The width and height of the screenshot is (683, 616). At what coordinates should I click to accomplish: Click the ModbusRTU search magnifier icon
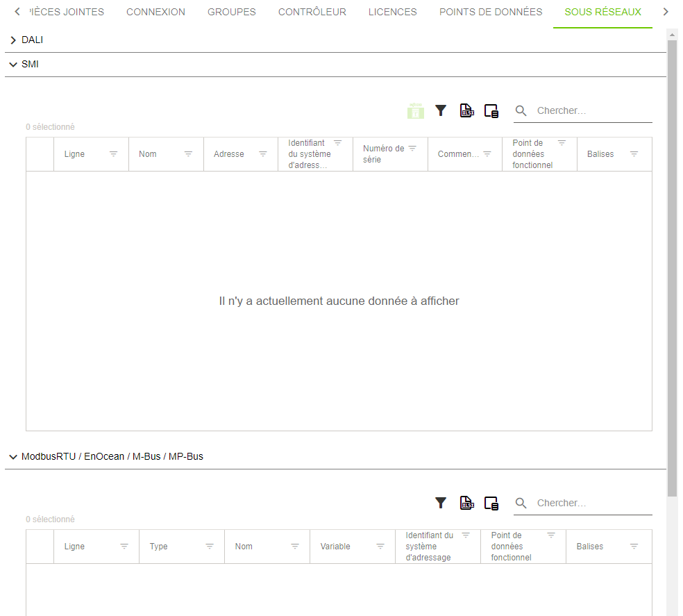coord(521,503)
